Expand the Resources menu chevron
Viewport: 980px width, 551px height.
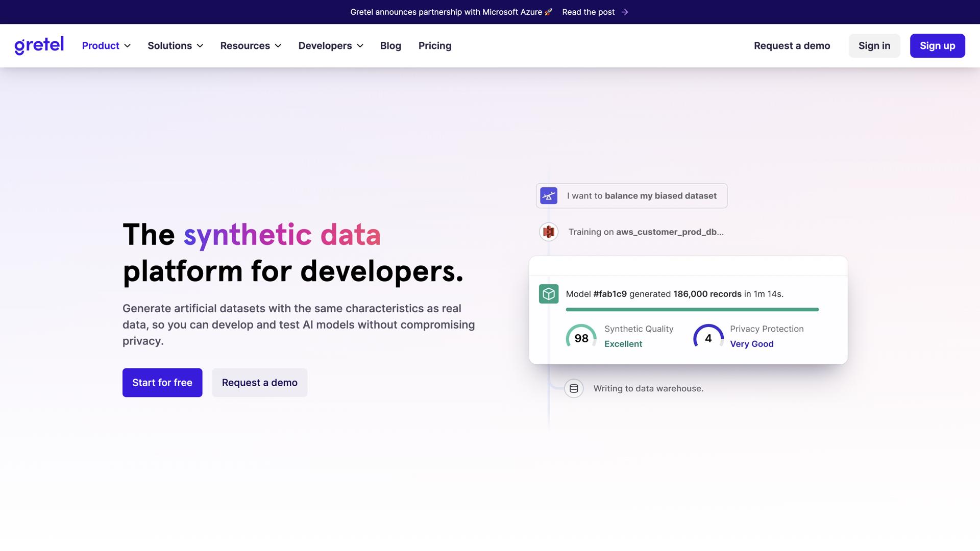[278, 46]
